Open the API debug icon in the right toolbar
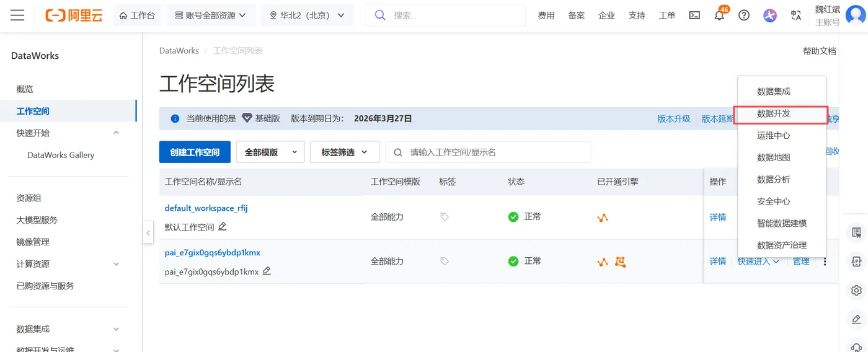This screenshot has width=868, height=352. click(x=857, y=261)
